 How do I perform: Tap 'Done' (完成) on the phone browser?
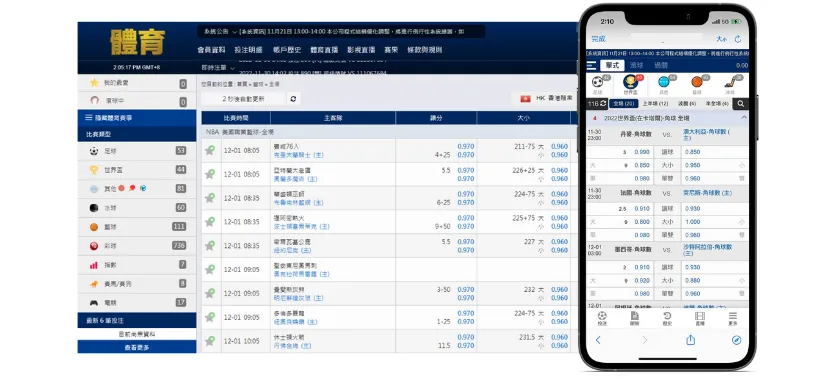pyautogui.click(x=598, y=39)
